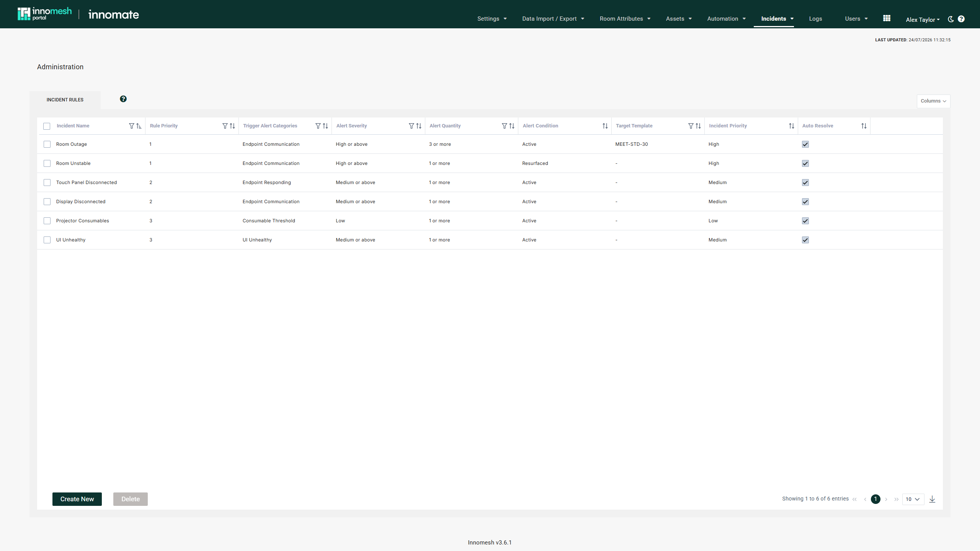
Task: Toggle Auto Resolve for Room Outage
Action: click(x=805, y=144)
